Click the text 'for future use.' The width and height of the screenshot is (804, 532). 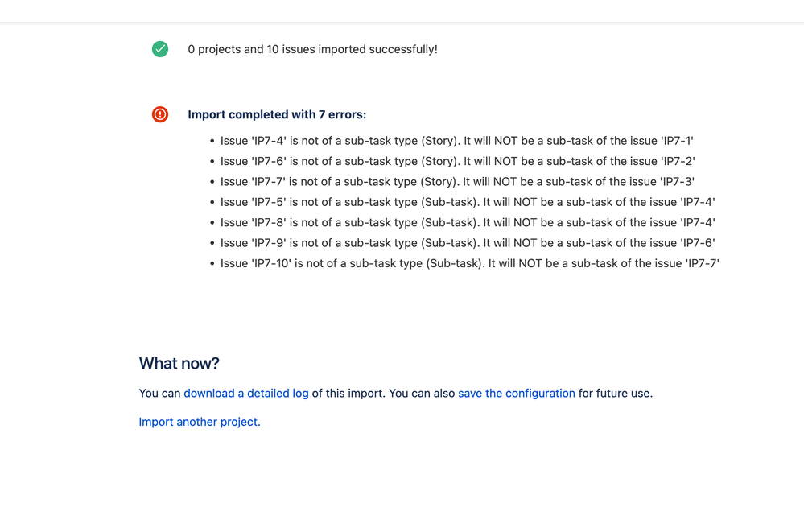pos(616,394)
